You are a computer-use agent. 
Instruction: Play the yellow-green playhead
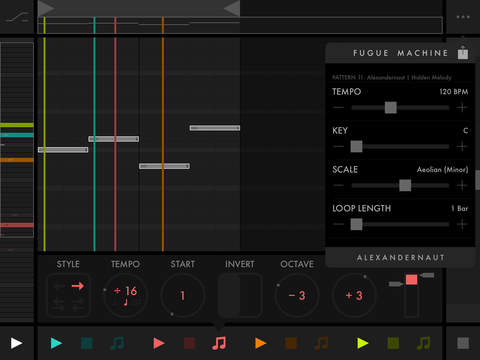[x=363, y=343]
